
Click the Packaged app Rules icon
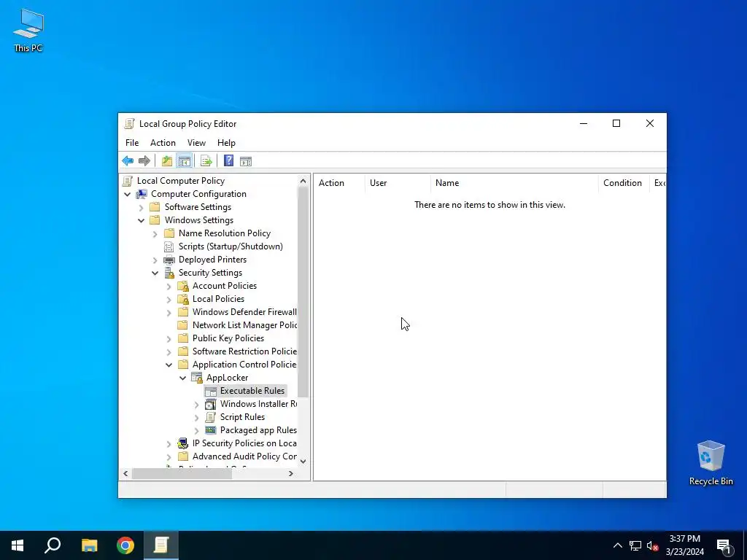coord(211,430)
